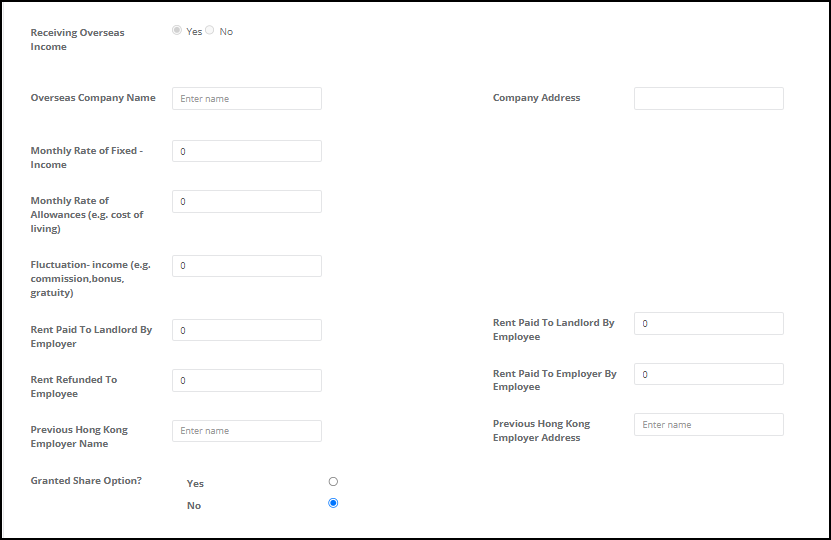Click the No label under Granted Share Option
Image resolution: width=831 pixels, height=540 pixels.
[x=194, y=506]
